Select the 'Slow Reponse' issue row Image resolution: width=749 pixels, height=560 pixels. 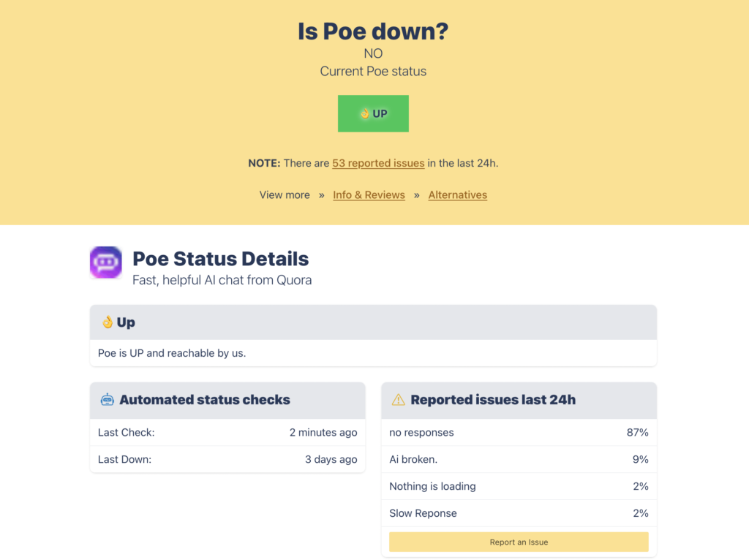pyautogui.click(x=519, y=513)
